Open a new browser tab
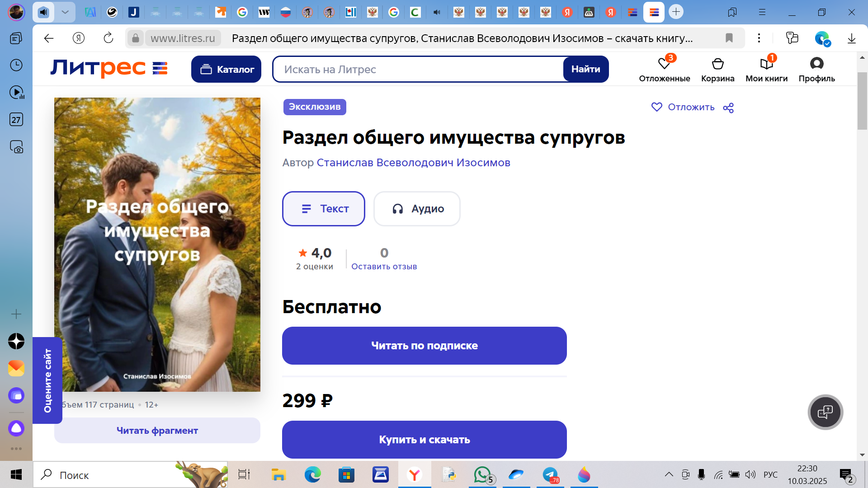This screenshot has height=488, width=868. [x=676, y=12]
